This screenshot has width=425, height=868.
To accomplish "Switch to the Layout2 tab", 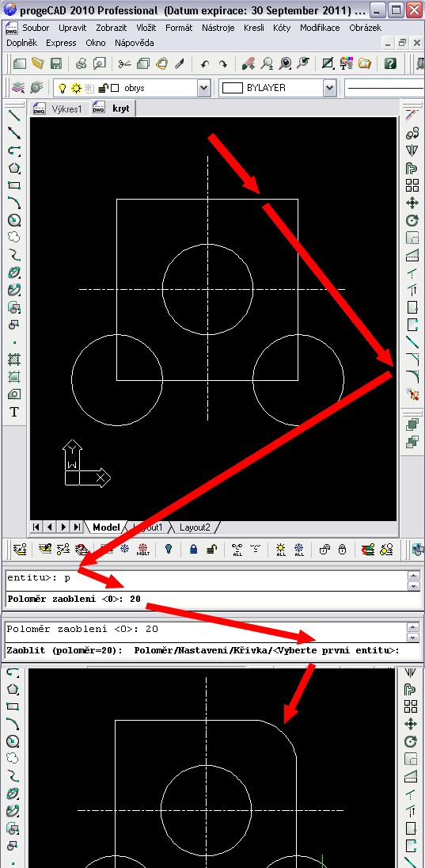I will [x=195, y=527].
